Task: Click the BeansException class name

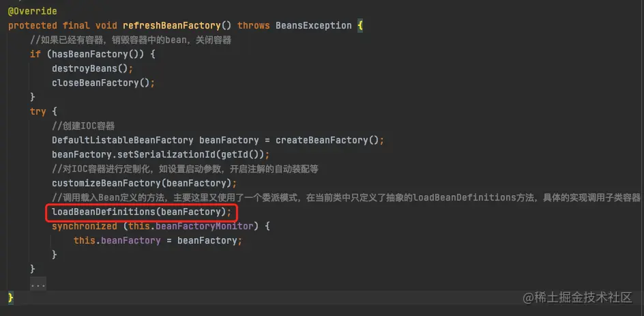Action: 313,25
